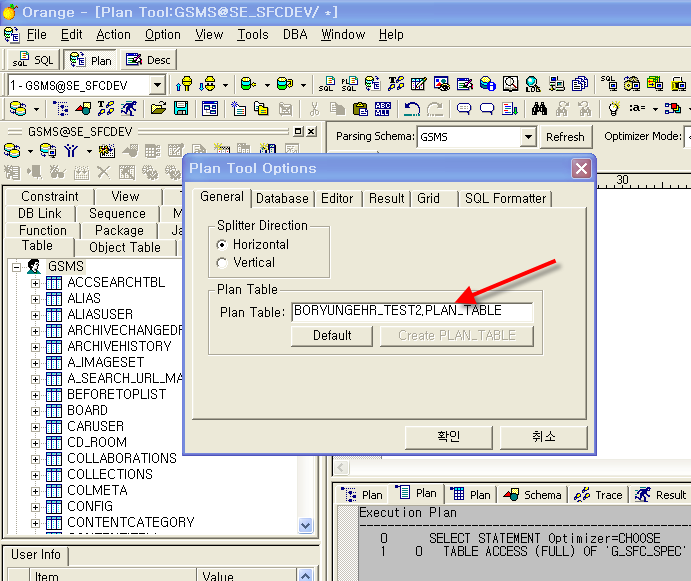Click the comment speech bubble icon

[464, 108]
